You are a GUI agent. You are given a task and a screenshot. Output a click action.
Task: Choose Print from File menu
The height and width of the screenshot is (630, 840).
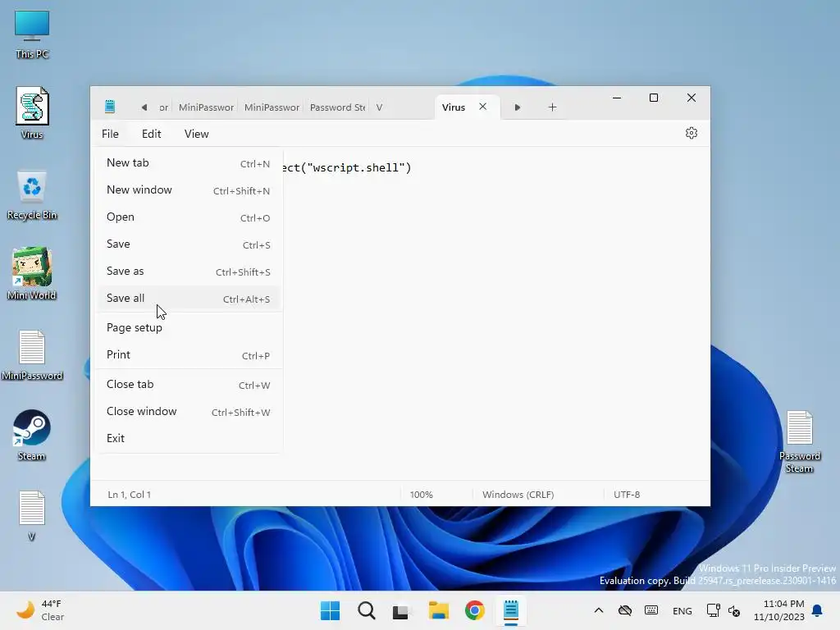coord(189,355)
